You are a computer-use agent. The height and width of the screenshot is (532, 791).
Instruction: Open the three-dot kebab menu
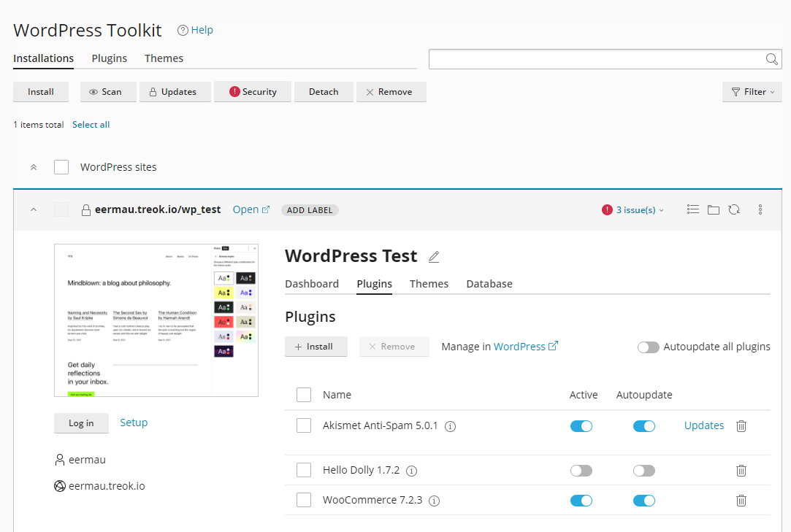click(760, 209)
